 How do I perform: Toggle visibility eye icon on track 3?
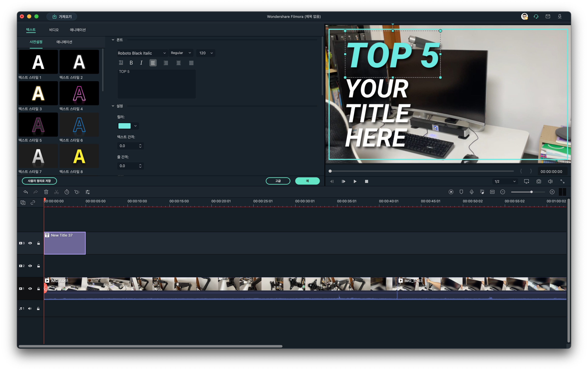(30, 243)
